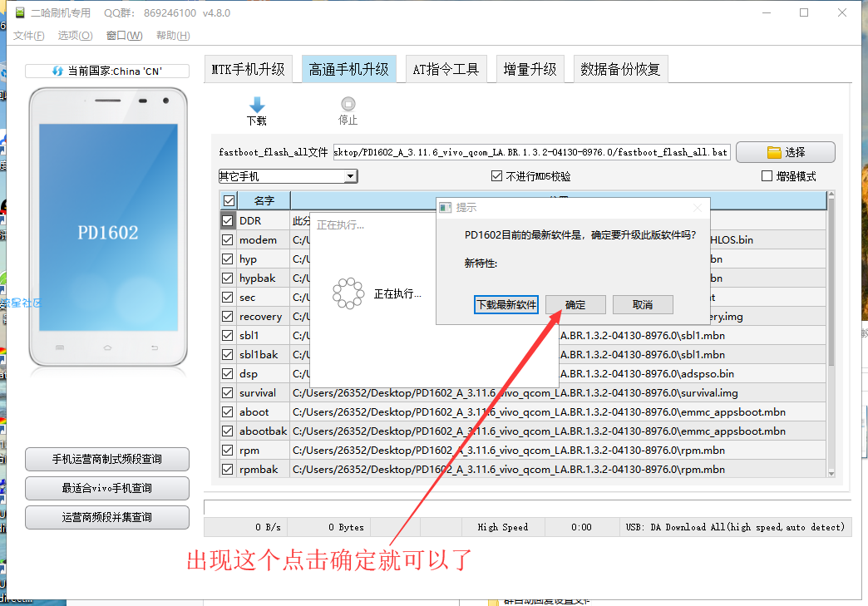Image resolution: width=868 pixels, height=606 pixels.
Task: Uncheck the DDR partition checkbox
Action: pos(227,220)
